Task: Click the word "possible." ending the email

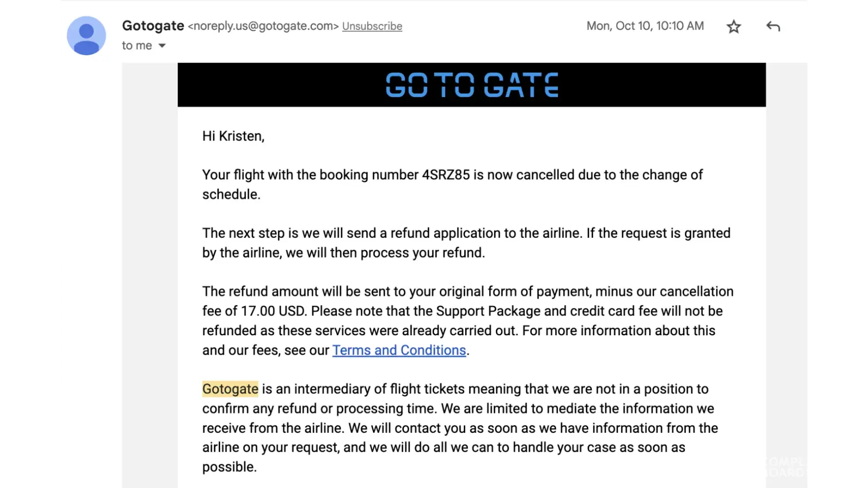Action: [x=229, y=467]
